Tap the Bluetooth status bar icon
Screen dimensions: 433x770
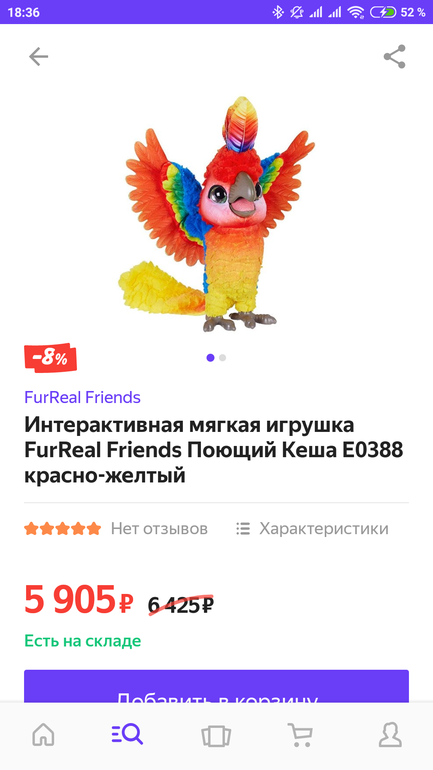(x=278, y=12)
